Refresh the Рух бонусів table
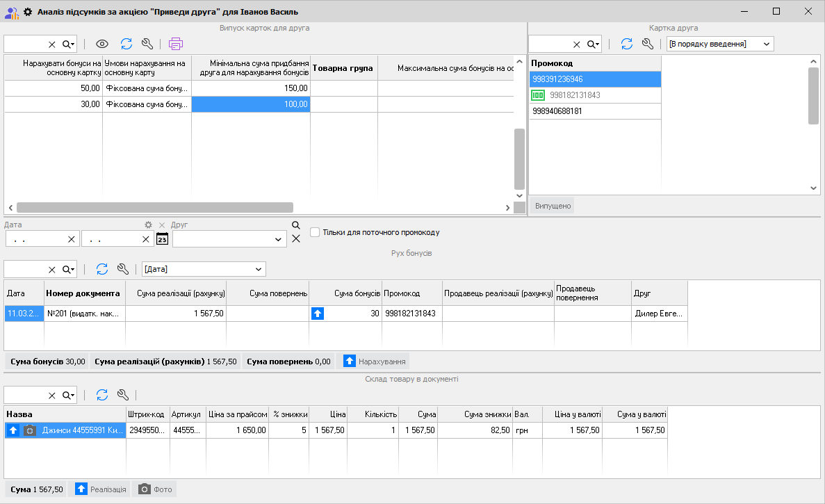The height and width of the screenshot is (504, 825). [102, 269]
